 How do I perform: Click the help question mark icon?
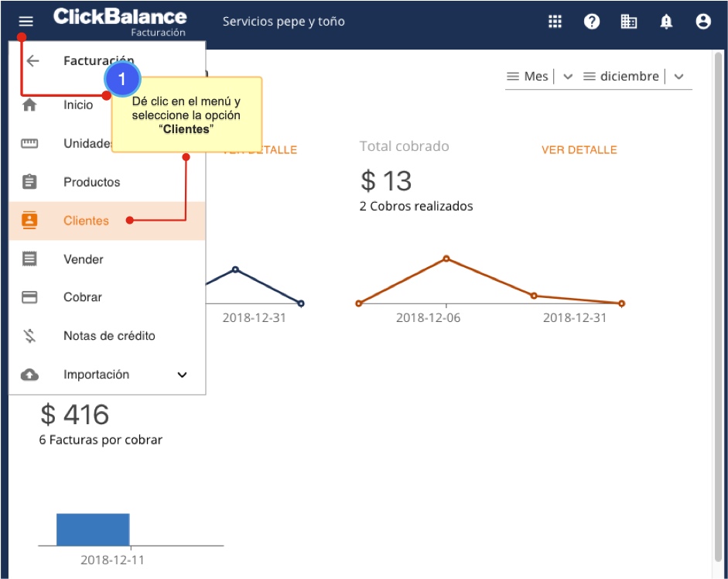pos(592,22)
